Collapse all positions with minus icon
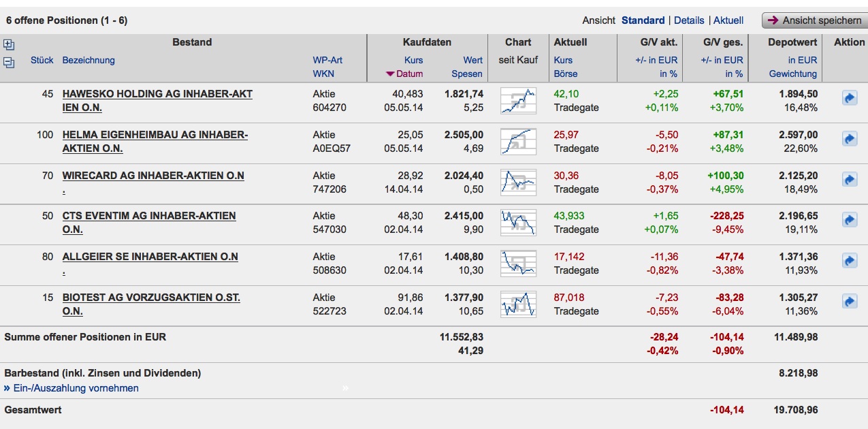The width and height of the screenshot is (868, 429). tap(9, 63)
